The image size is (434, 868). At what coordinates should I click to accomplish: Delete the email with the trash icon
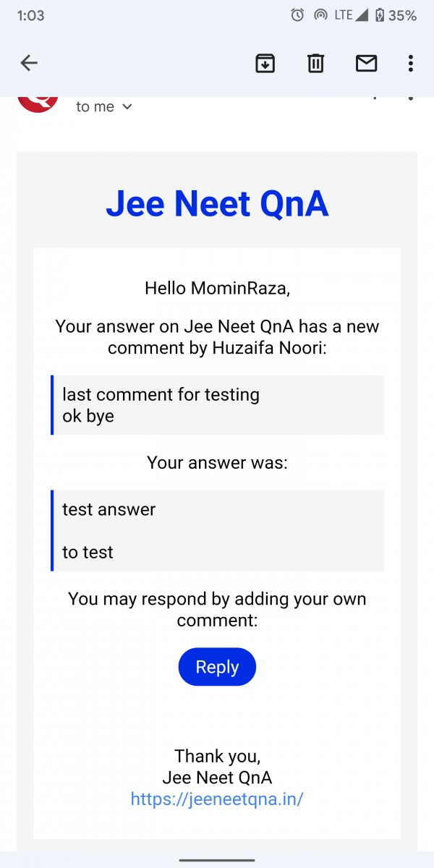tap(316, 64)
